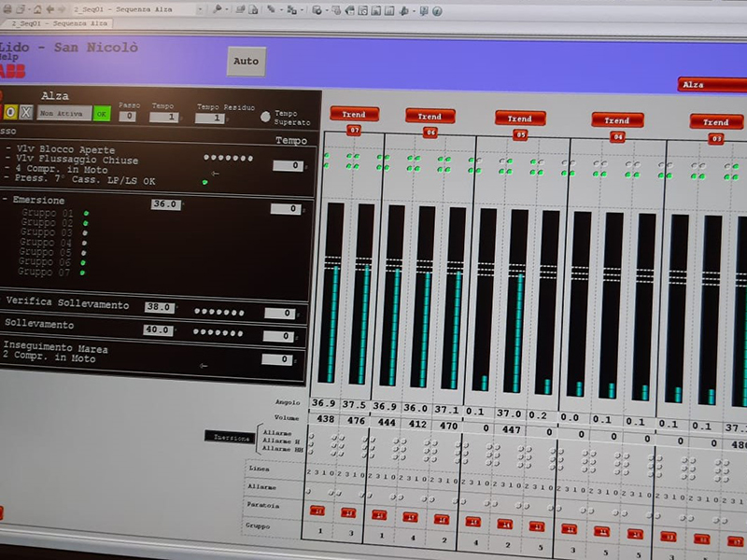Open the Trend for group 07
Screen dimensions: 747x560
(354, 114)
